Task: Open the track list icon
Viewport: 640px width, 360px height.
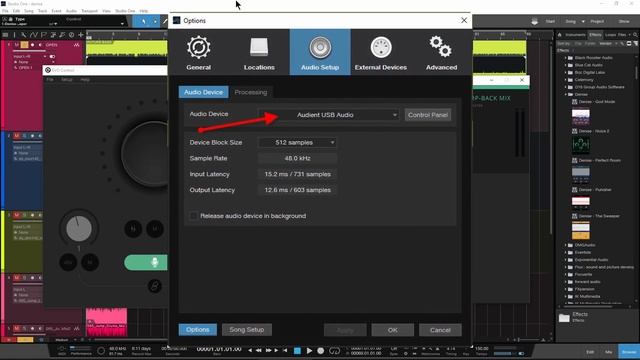Action: coord(5,35)
